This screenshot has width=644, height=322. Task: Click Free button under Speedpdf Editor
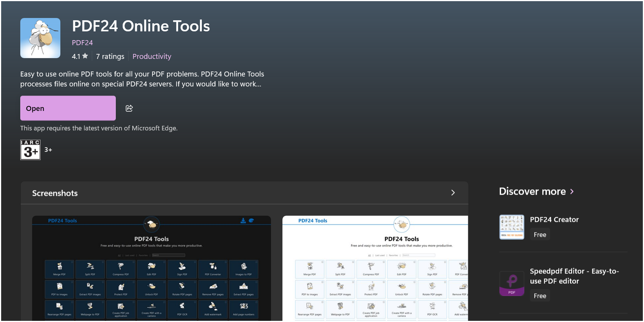click(x=540, y=296)
